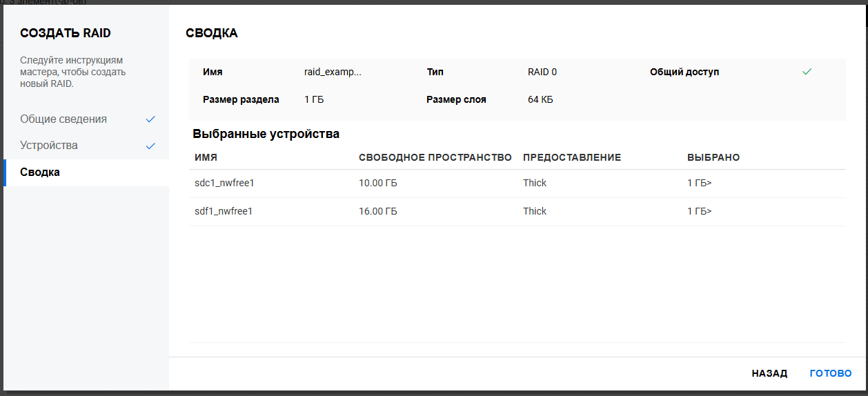Click the checkmark icon beside Общие сведения
The image size is (868, 396).
click(x=150, y=119)
